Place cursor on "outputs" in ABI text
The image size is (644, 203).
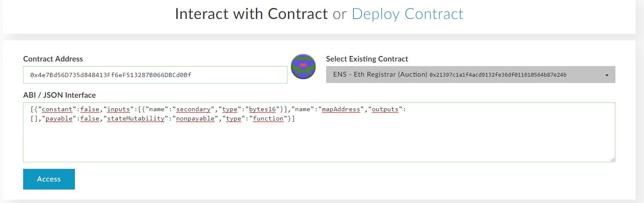pos(386,110)
